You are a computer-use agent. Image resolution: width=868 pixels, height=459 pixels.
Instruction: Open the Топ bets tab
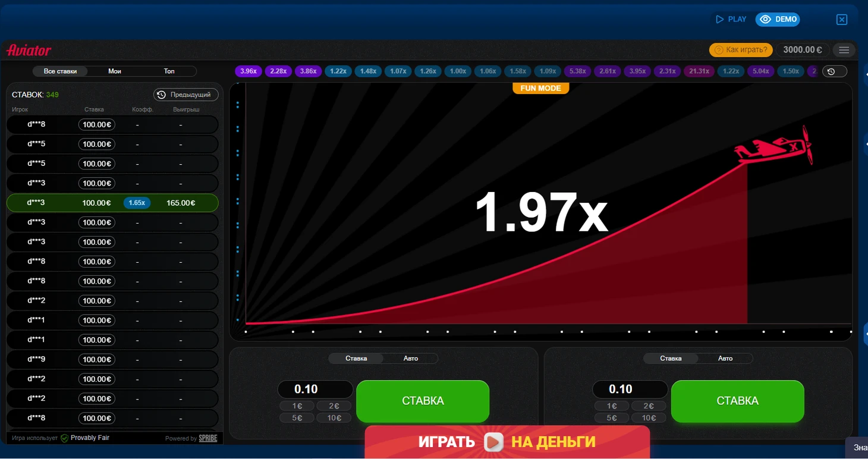tap(169, 71)
